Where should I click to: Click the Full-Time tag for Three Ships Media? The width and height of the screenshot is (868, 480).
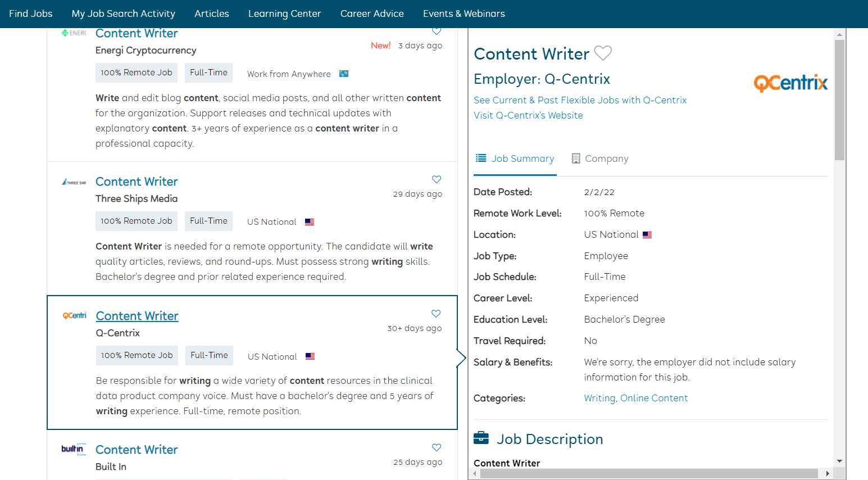click(208, 221)
